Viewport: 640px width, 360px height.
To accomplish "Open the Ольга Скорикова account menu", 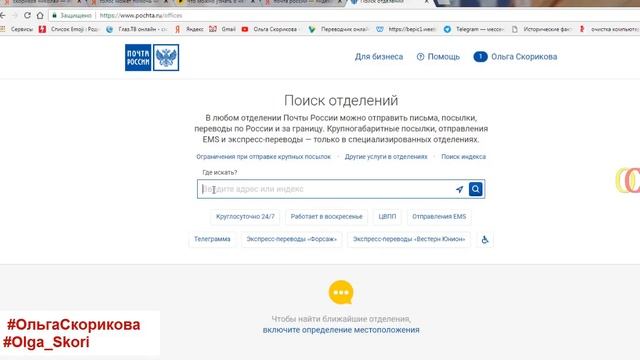I will coord(524,57).
